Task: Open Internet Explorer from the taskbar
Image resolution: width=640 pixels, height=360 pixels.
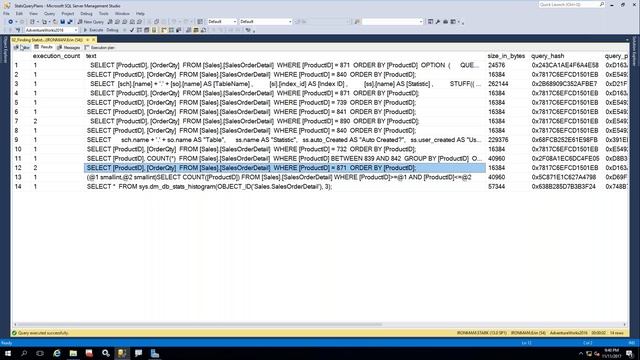Action: pyautogui.click(x=57, y=353)
